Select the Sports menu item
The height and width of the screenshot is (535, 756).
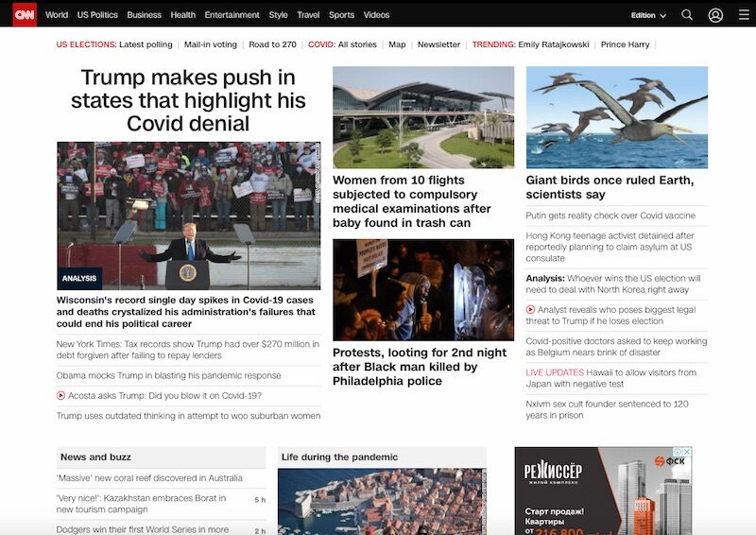pyautogui.click(x=341, y=15)
